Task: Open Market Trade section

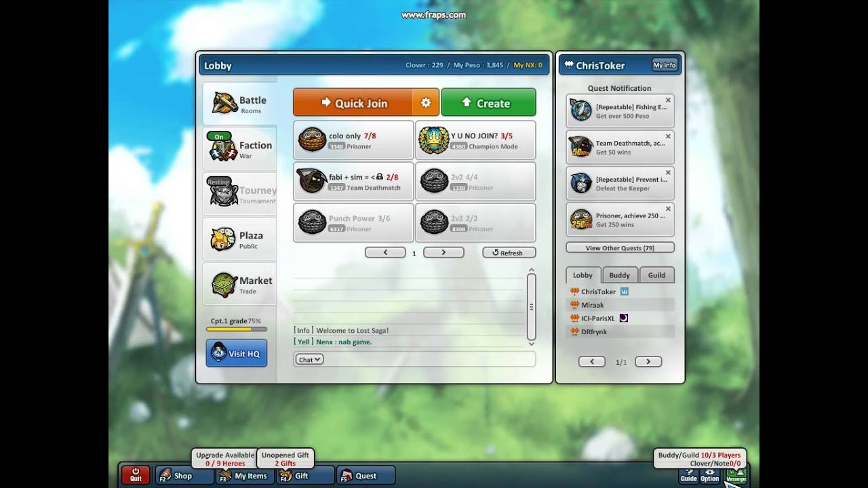Action: [239, 285]
